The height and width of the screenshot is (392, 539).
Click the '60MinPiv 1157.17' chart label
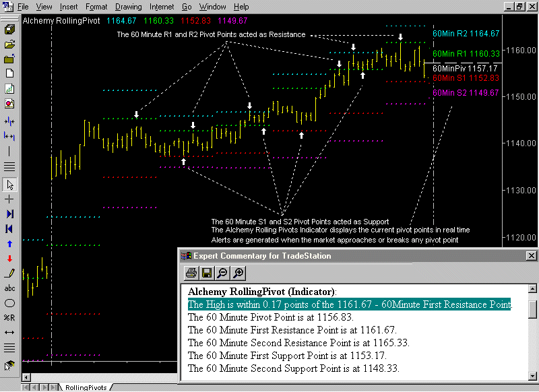[x=465, y=69]
